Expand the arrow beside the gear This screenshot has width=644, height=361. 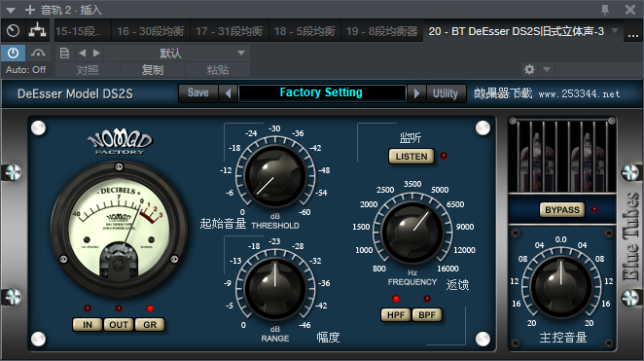coord(547,69)
